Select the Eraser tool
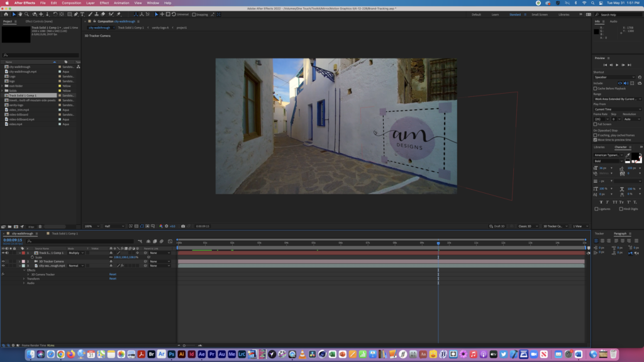 [x=103, y=14]
